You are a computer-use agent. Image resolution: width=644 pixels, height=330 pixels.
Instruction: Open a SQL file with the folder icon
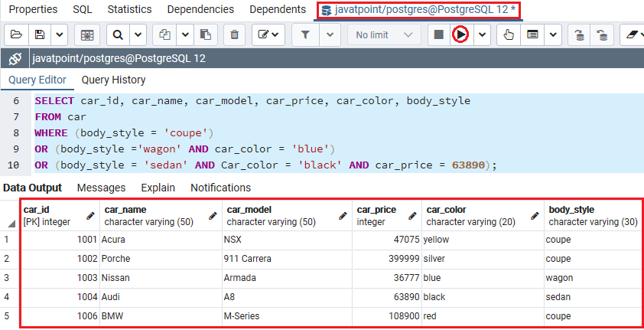click(16, 35)
